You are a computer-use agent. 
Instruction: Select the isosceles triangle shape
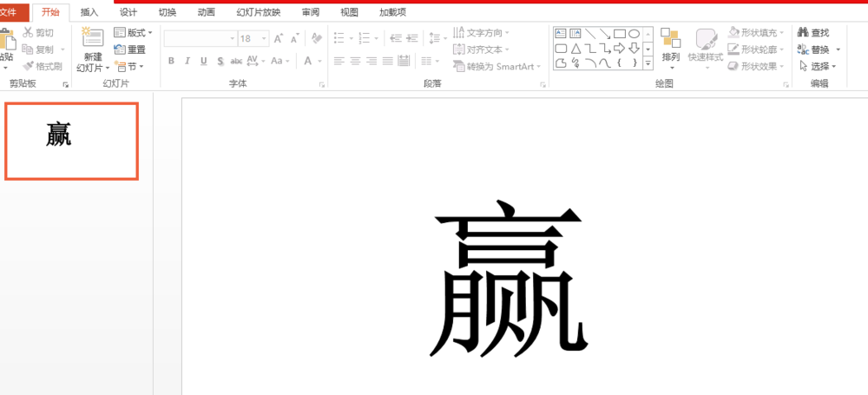point(575,49)
